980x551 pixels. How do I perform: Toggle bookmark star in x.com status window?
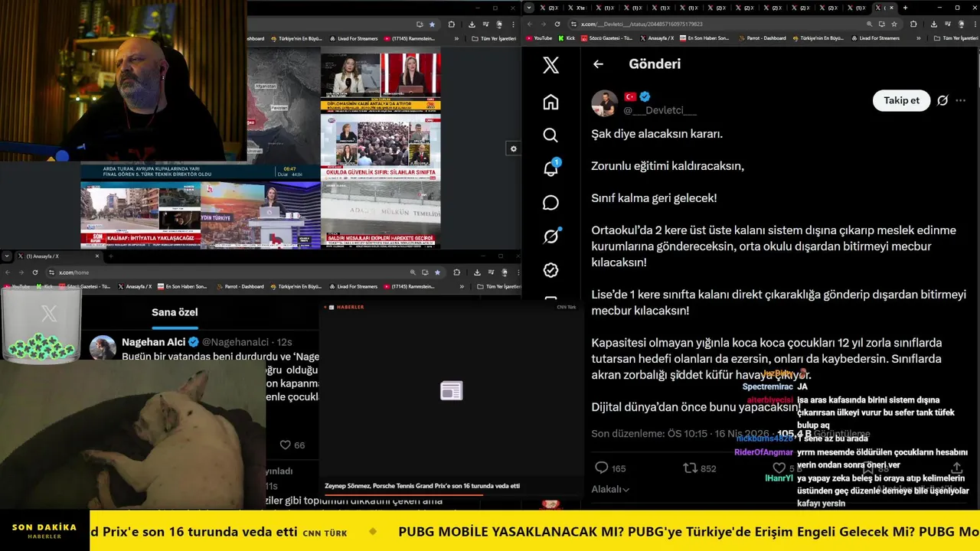(x=893, y=24)
